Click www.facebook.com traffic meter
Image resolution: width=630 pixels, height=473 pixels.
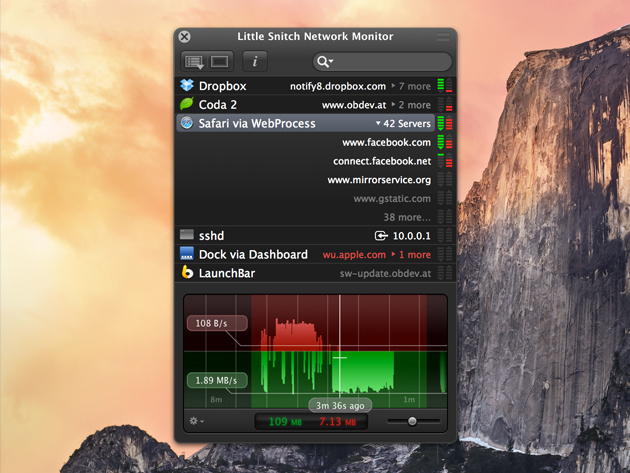pos(445,142)
